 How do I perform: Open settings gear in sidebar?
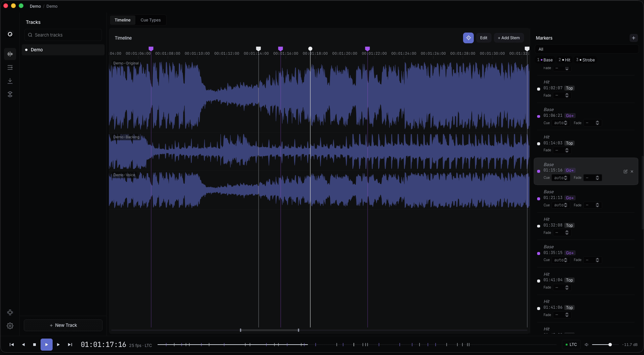point(10,326)
